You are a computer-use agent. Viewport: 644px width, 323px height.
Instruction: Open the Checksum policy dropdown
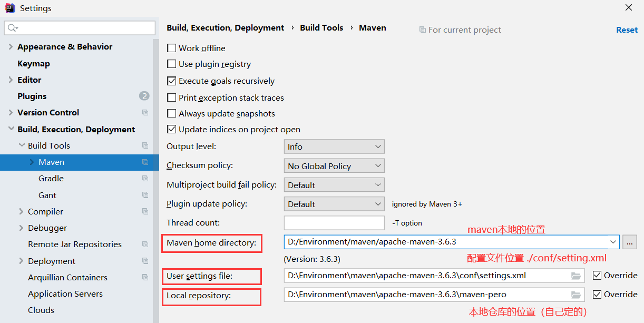pos(334,166)
